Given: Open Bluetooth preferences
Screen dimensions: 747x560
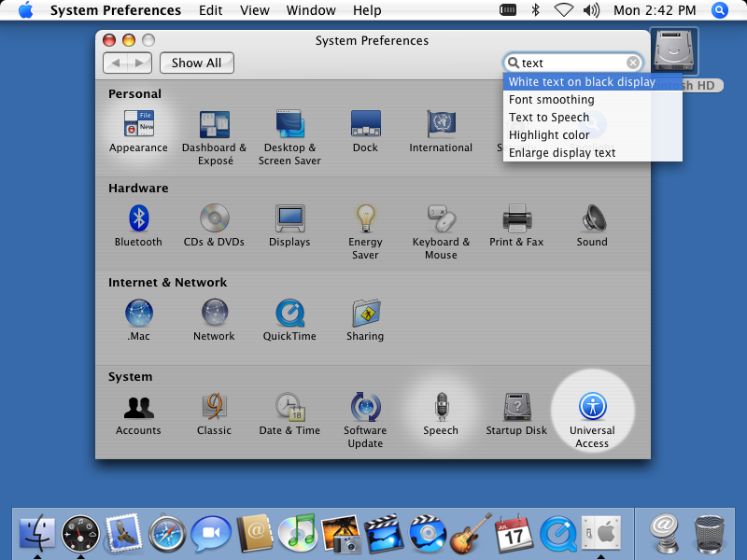Looking at the screenshot, I should 138,217.
